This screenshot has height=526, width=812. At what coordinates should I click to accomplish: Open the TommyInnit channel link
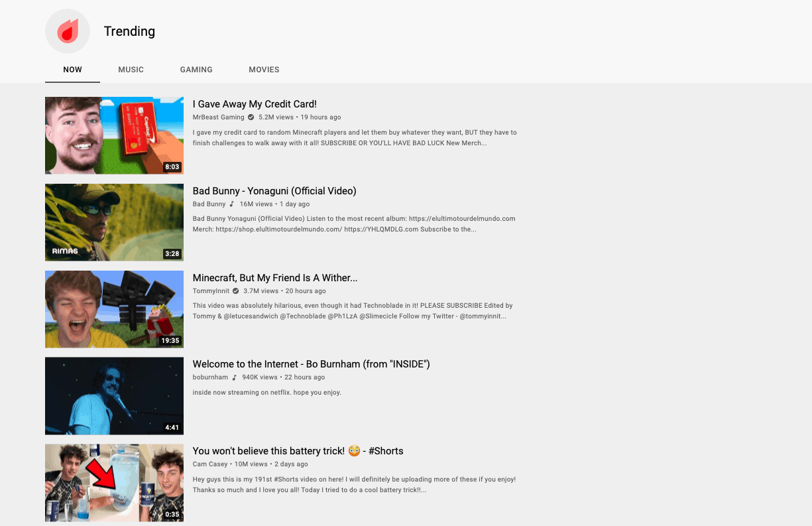click(x=211, y=291)
